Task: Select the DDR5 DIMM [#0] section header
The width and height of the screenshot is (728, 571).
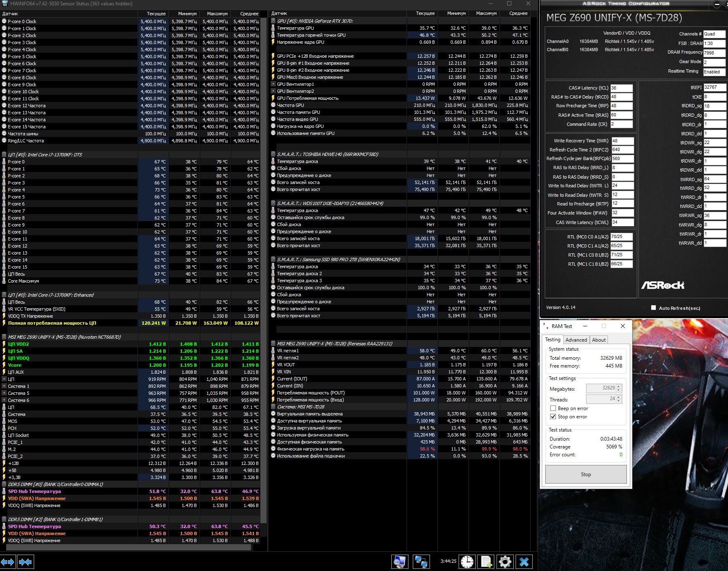Action: (x=55, y=484)
